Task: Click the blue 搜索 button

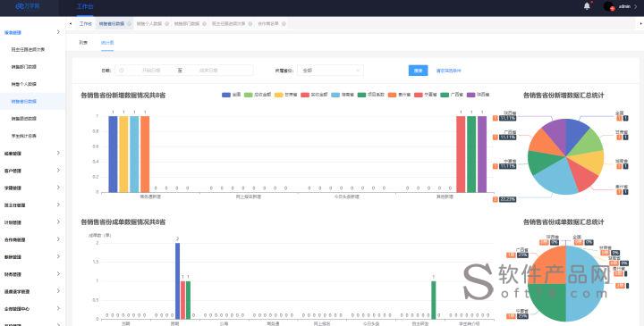Action: 418,71
